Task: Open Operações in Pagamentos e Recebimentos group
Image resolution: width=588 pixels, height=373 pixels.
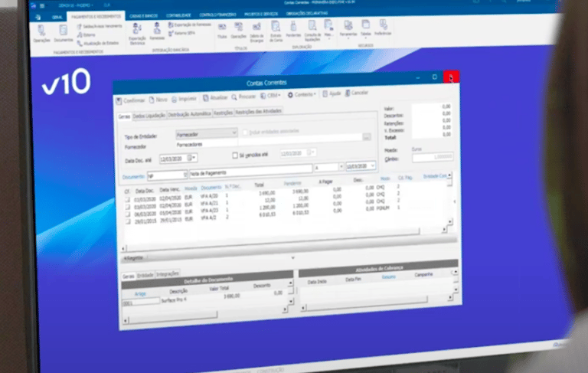Action: tap(41, 34)
